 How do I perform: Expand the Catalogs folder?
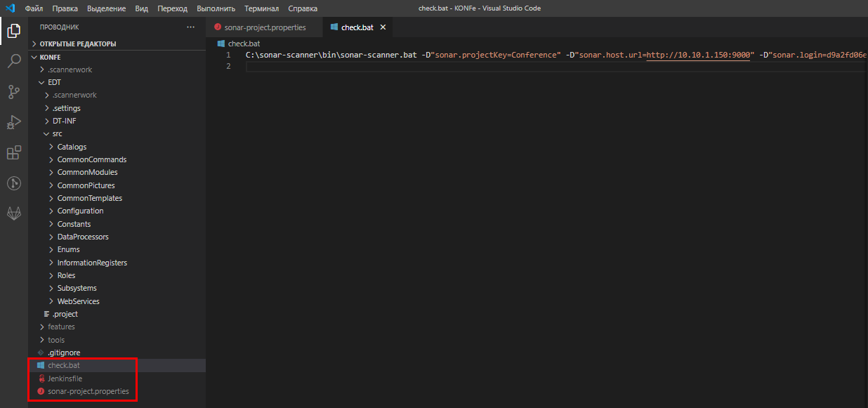pyautogui.click(x=72, y=147)
